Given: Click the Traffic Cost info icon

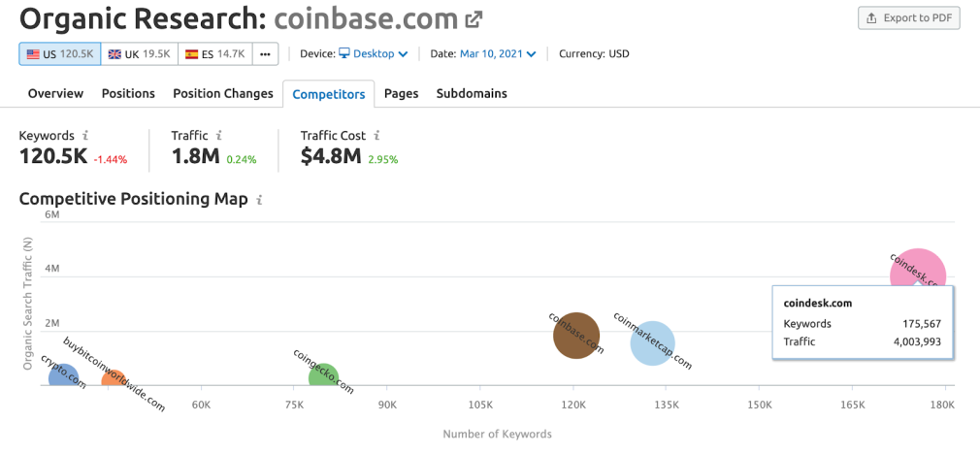Looking at the screenshot, I should 376,136.
